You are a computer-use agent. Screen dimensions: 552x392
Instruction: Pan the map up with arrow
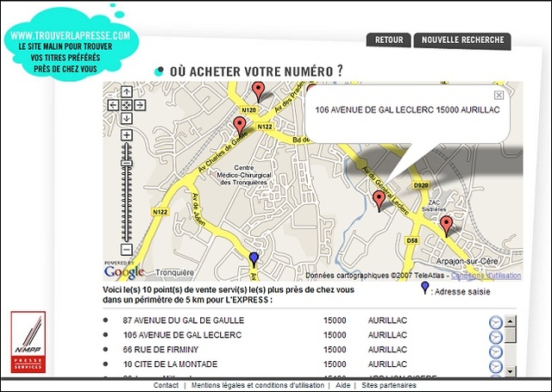(127, 90)
